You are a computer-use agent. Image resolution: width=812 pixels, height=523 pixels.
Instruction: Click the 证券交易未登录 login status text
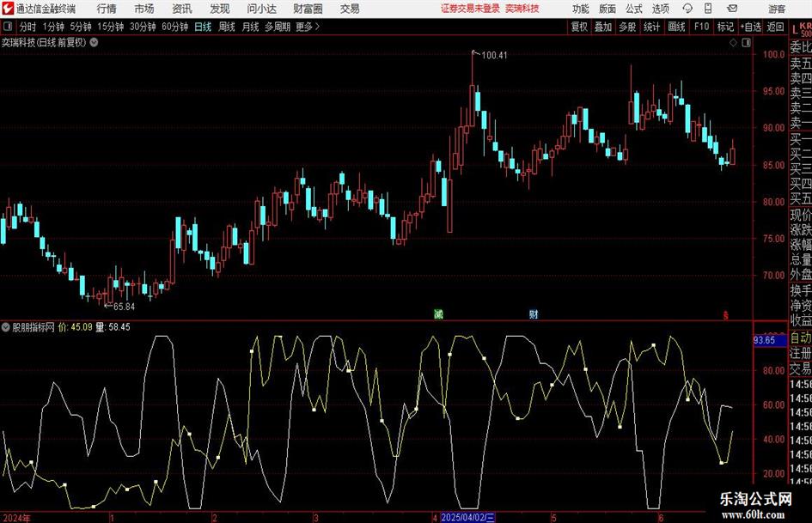[x=470, y=9]
